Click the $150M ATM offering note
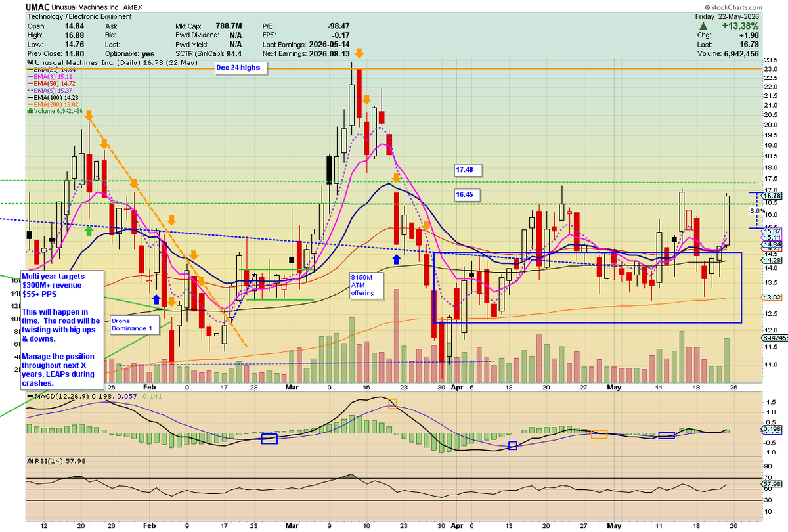788x532 pixels. pos(366,285)
